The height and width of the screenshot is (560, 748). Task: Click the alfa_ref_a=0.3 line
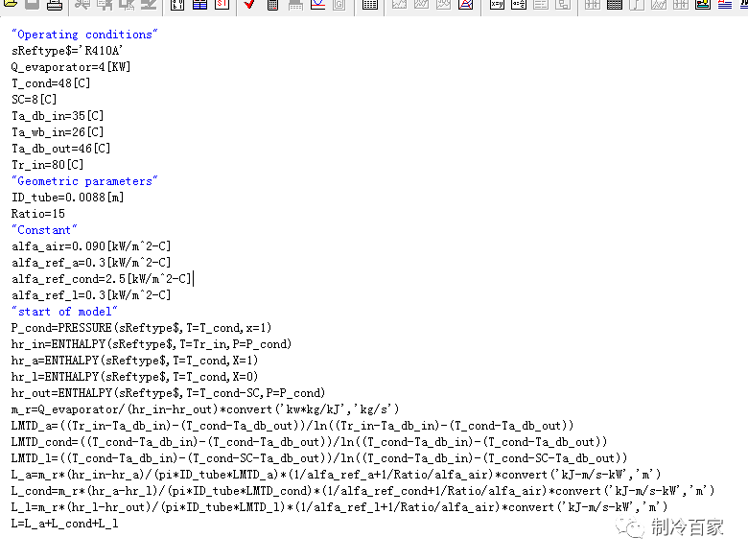click(91, 263)
